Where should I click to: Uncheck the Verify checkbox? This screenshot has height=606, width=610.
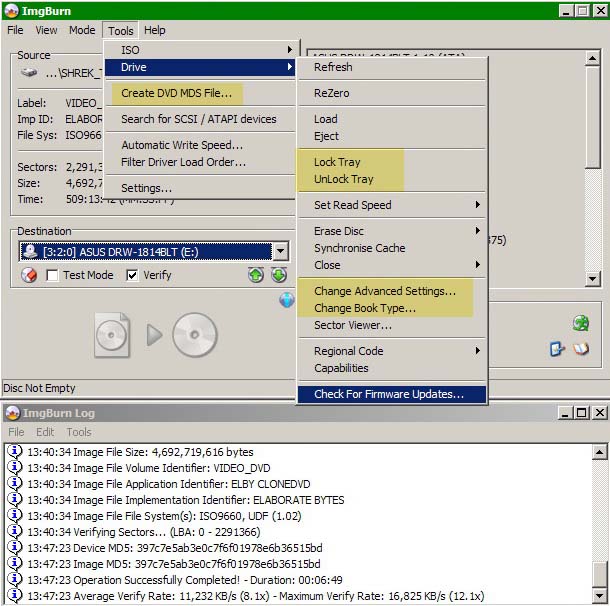pyautogui.click(x=132, y=275)
